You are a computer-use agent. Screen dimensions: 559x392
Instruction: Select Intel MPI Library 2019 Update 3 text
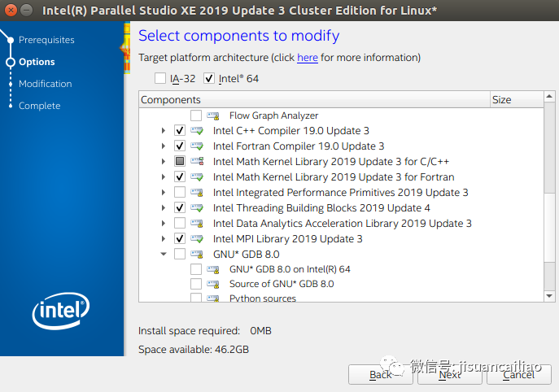(288, 239)
